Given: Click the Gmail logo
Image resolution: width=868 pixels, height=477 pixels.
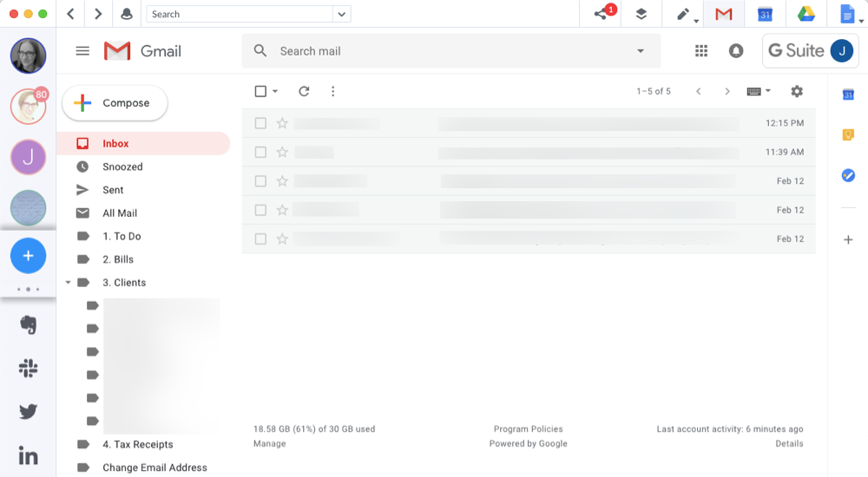Looking at the screenshot, I should (x=143, y=51).
